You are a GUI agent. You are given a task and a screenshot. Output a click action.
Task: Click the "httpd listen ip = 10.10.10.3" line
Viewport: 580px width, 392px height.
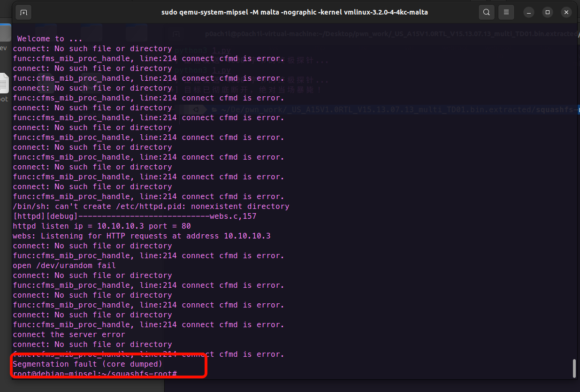click(102, 226)
